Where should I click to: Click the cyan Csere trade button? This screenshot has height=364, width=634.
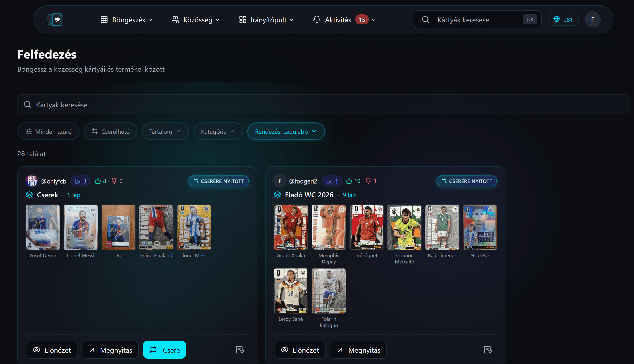[x=165, y=350]
